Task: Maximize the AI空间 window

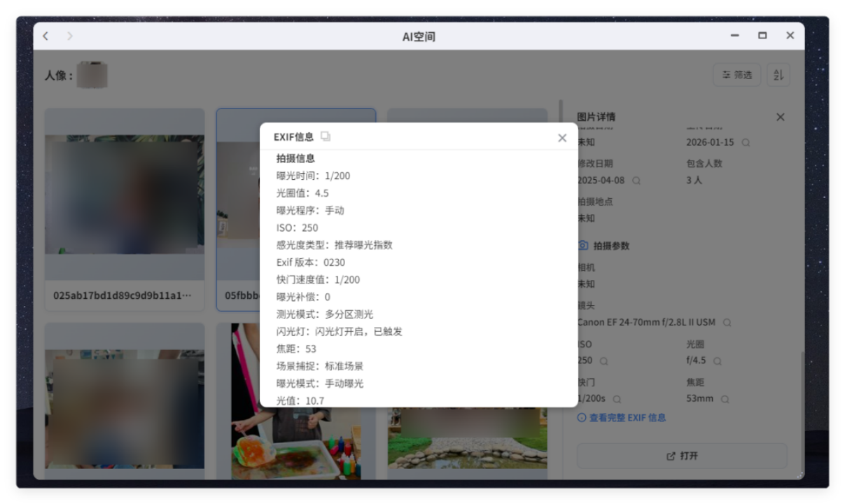Action: pos(762,36)
